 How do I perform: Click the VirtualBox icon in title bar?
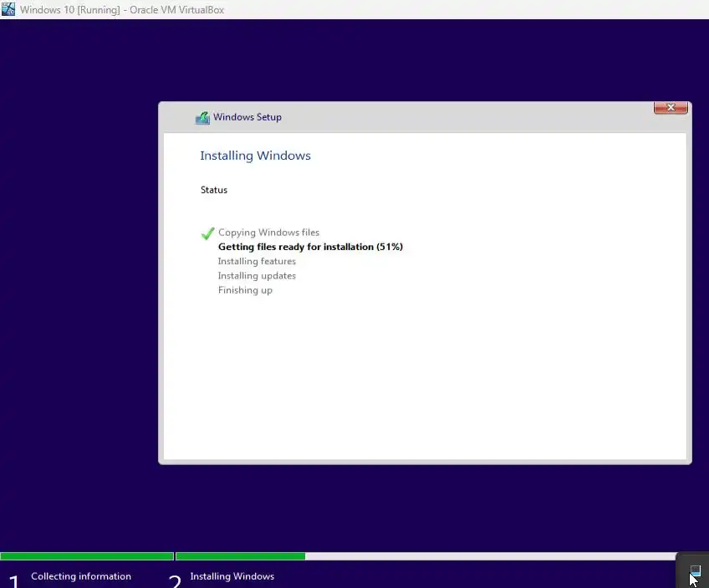pyautogui.click(x=8, y=9)
